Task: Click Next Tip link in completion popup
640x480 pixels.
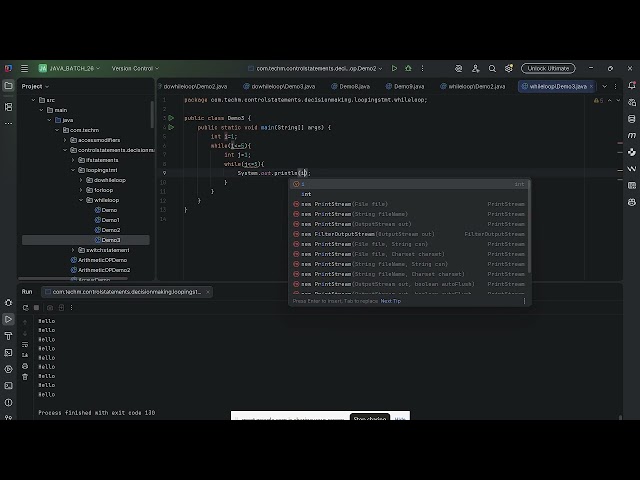Action: point(391,301)
